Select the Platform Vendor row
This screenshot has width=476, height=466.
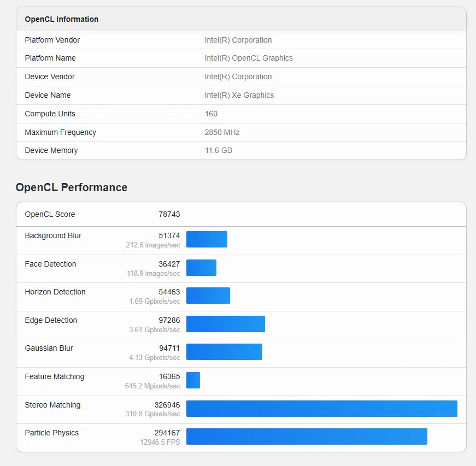(x=52, y=40)
